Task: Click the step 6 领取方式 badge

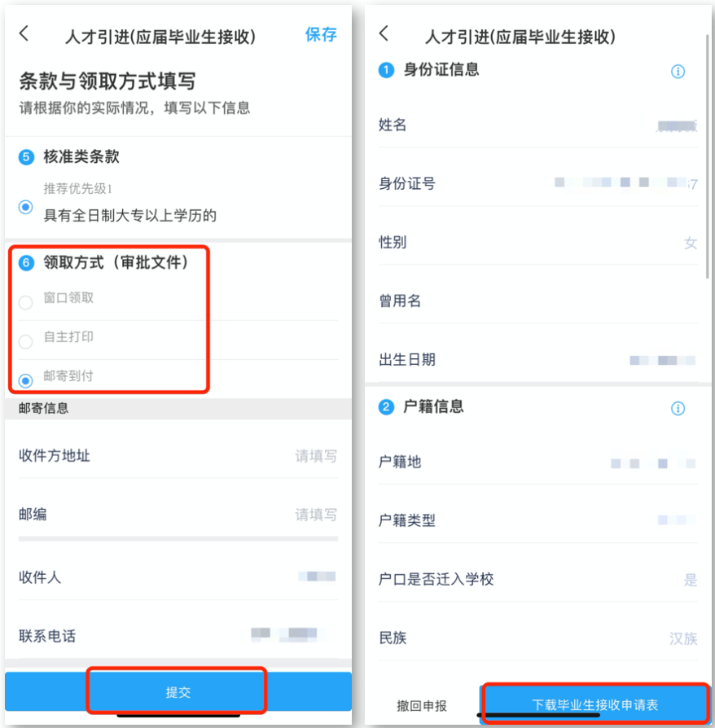Action: click(x=26, y=263)
